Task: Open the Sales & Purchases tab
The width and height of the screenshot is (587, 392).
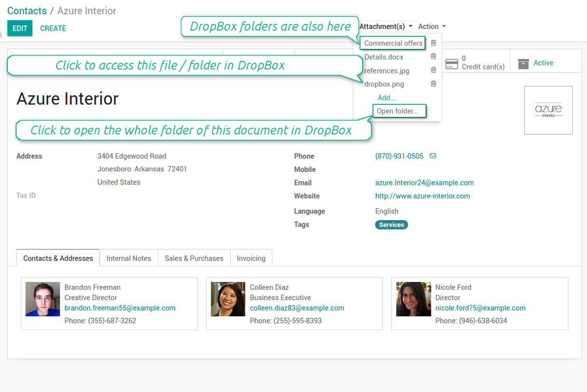Action: tap(194, 258)
